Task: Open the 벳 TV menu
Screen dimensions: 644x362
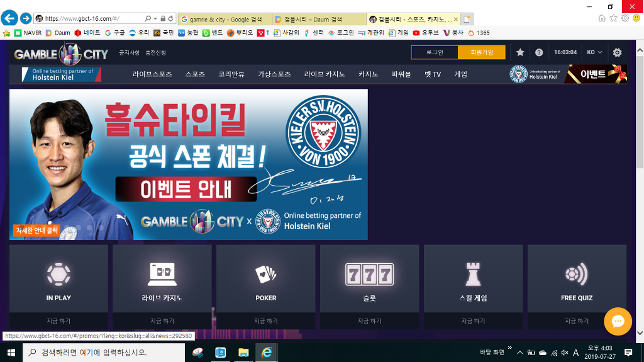Action: click(x=433, y=74)
